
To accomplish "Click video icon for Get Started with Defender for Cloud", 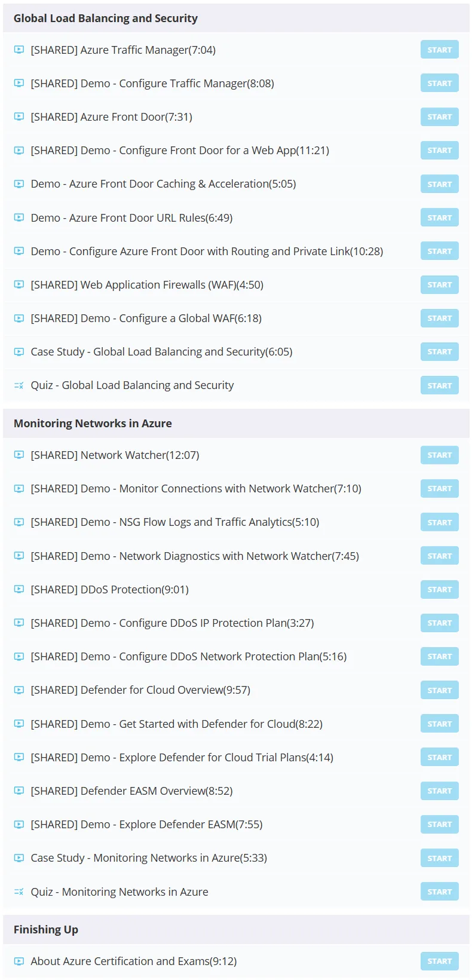I will (19, 724).
